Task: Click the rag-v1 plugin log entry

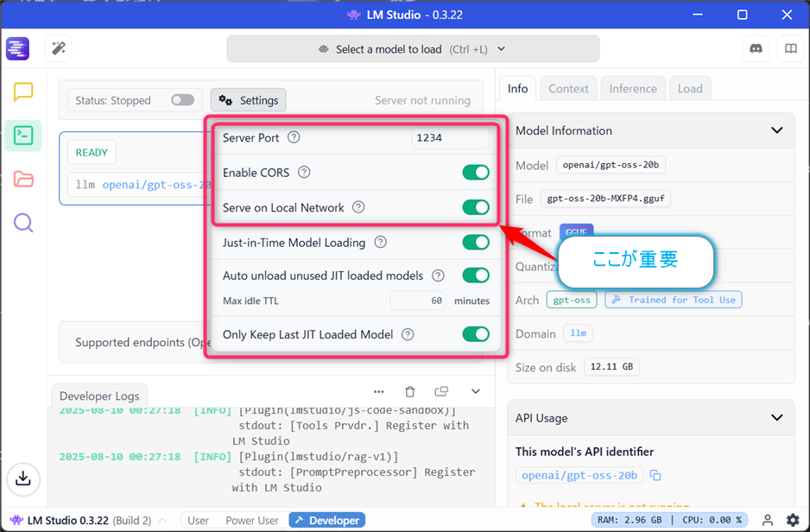Action: pyautogui.click(x=268, y=472)
